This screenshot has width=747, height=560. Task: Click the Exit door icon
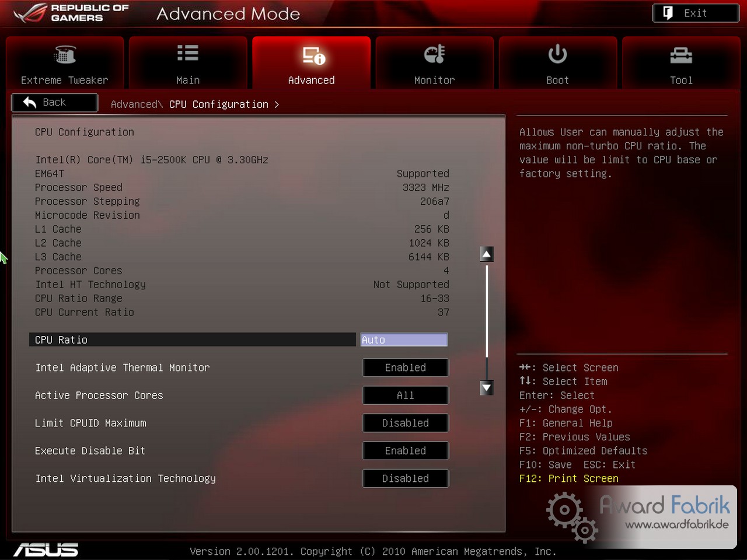pyautogui.click(x=668, y=13)
